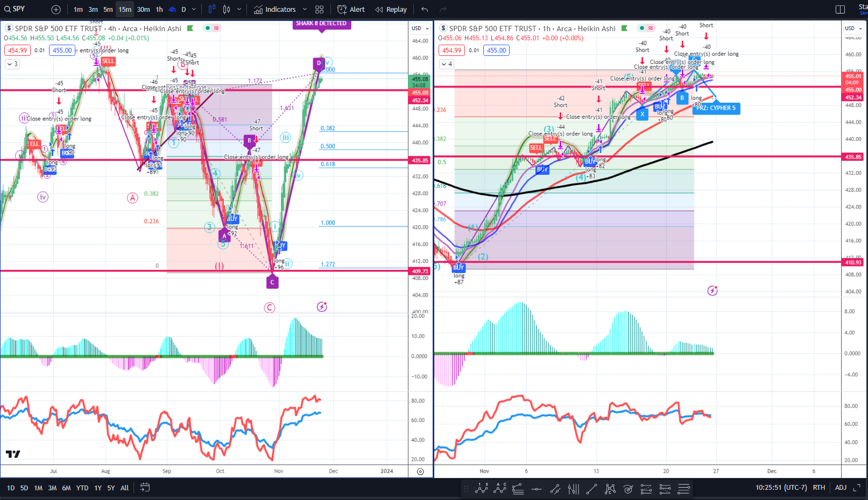Open indicator templates grid icon

[320, 10]
